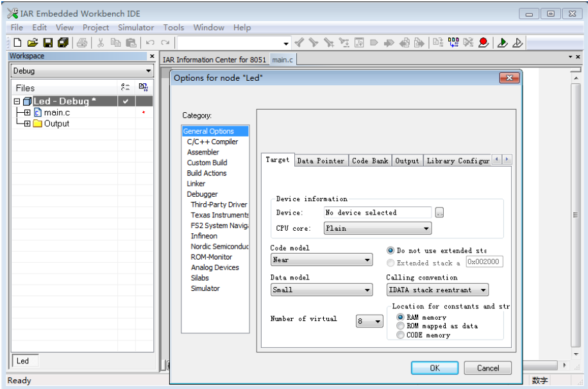Screen dimensions: 588x389
Task: Close the Workspace panel with its X
Action: pyautogui.click(x=152, y=56)
